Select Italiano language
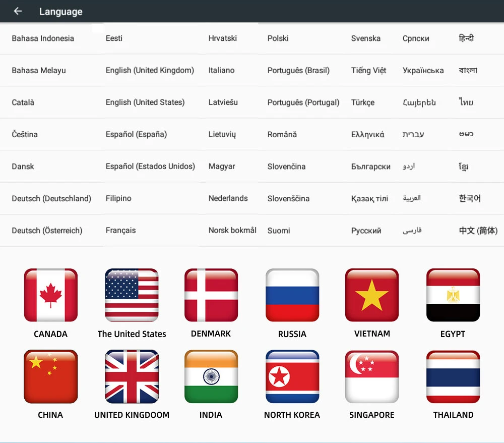 [221, 71]
